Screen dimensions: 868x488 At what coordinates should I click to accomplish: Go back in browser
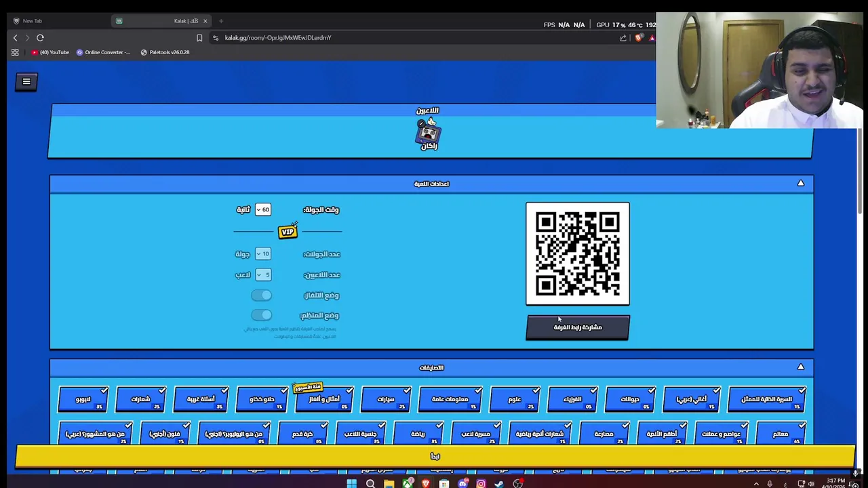[16, 38]
